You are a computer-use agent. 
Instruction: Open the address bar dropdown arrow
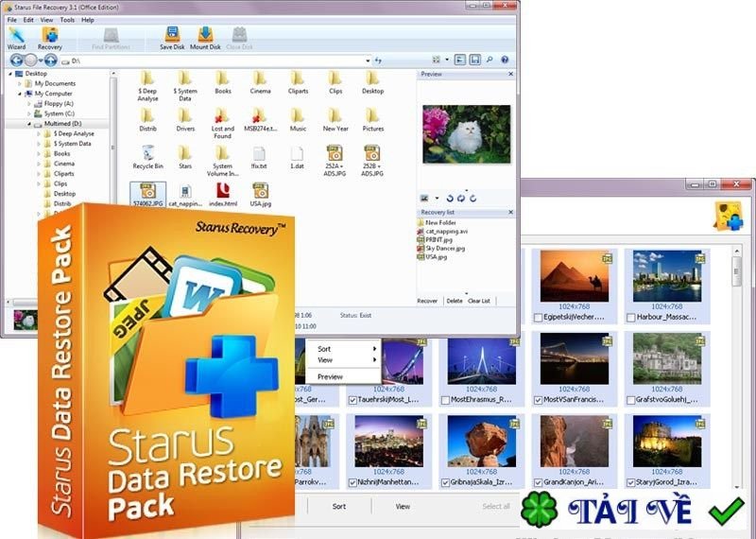point(368,61)
